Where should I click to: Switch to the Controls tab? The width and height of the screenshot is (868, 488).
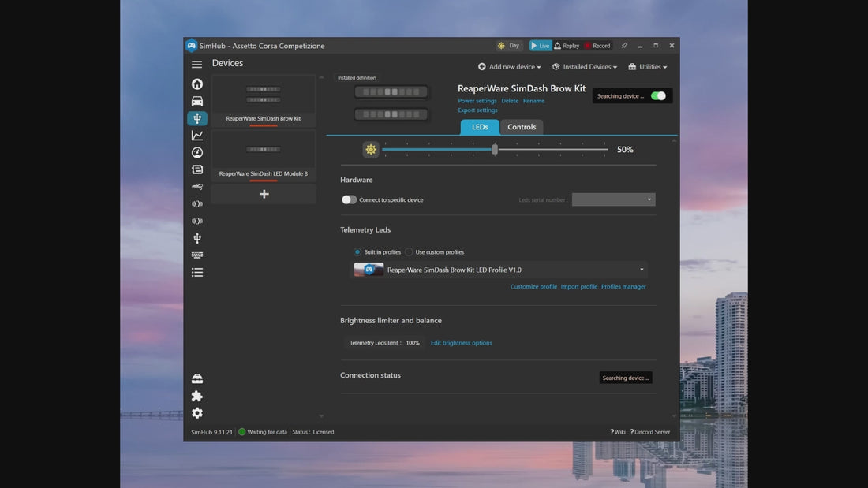(x=522, y=127)
